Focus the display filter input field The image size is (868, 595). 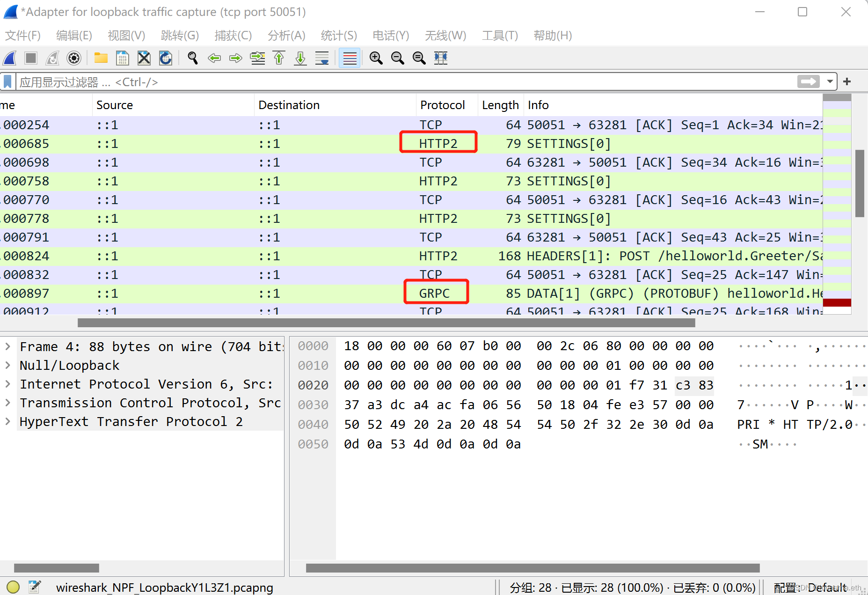point(406,82)
